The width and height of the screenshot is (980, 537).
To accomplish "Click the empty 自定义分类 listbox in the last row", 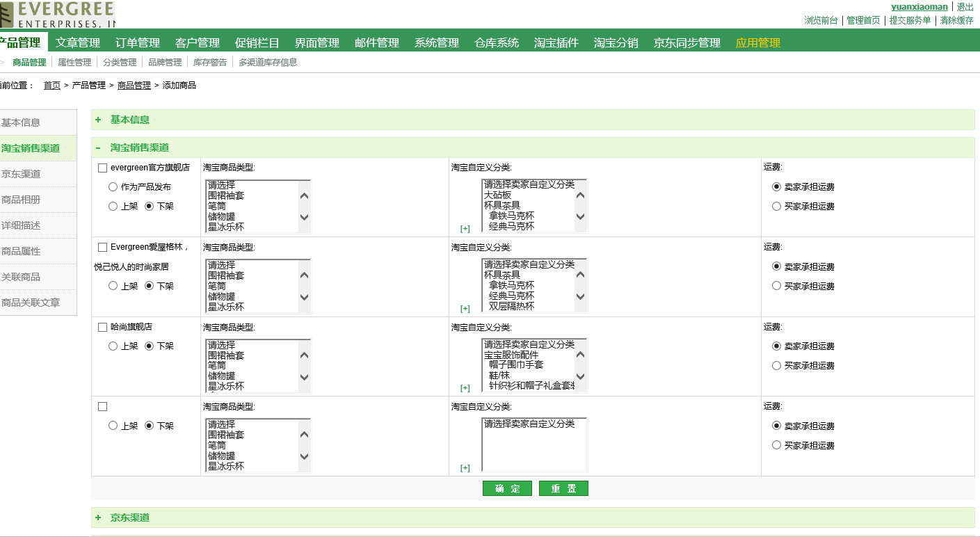I will coord(535,445).
